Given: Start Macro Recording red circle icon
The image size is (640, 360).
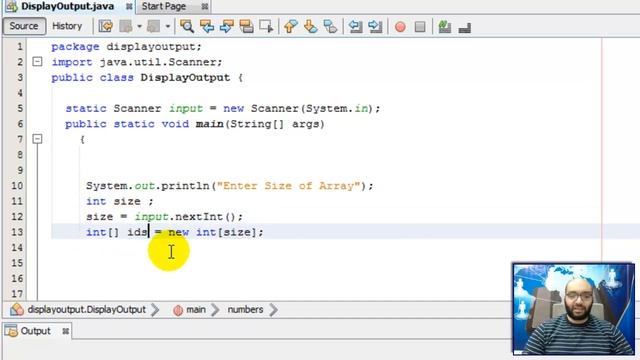Looking at the screenshot, I should [400, 27].
